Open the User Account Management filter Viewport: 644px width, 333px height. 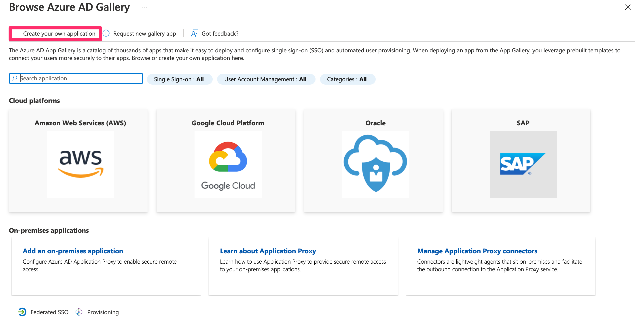(x=266, y=79)
